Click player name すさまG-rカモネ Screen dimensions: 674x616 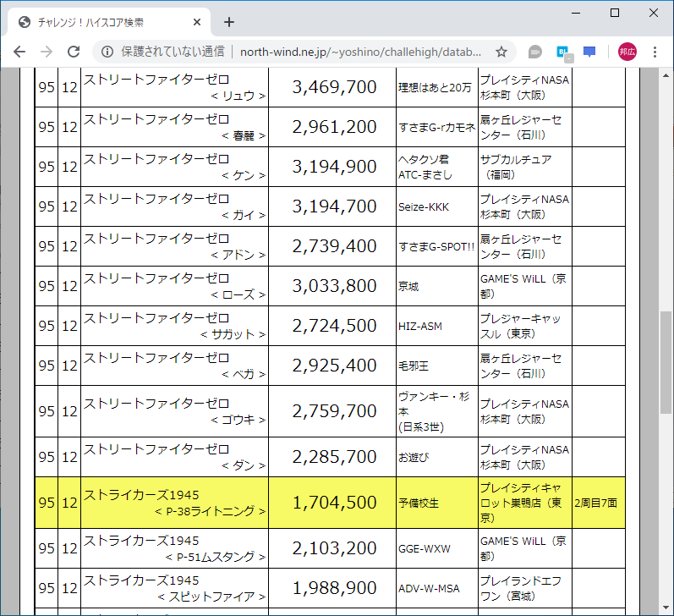click(436, 127)
